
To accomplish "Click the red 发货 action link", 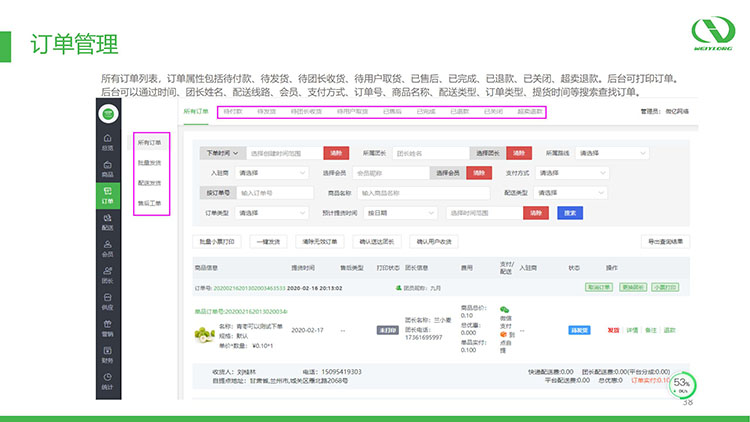I will tap(613, 330).
